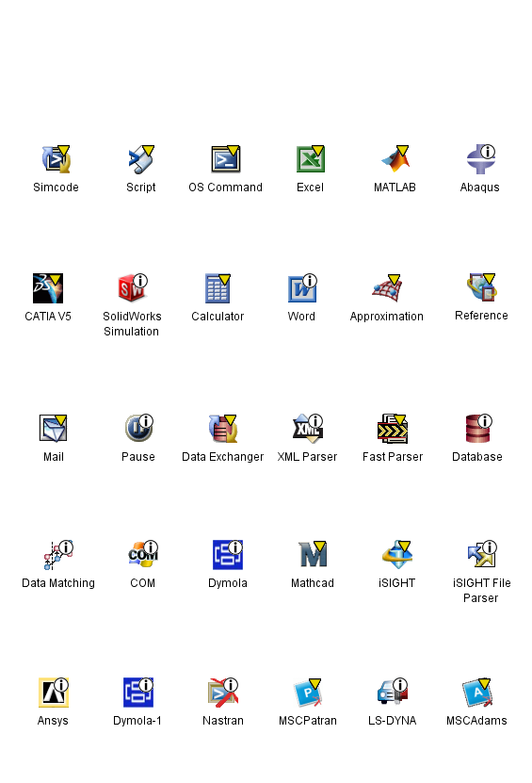Select the COM component icon
The height and width of the screenshot is (783, 532).
pos(143,554)
